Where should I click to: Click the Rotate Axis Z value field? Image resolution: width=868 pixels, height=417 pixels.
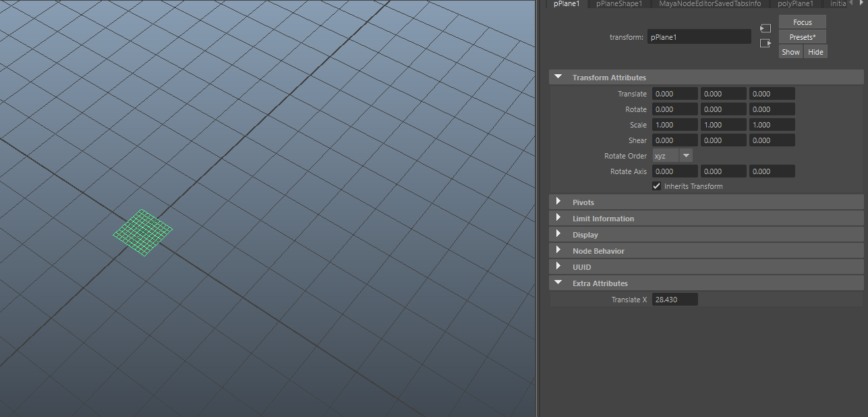(772, 171)
